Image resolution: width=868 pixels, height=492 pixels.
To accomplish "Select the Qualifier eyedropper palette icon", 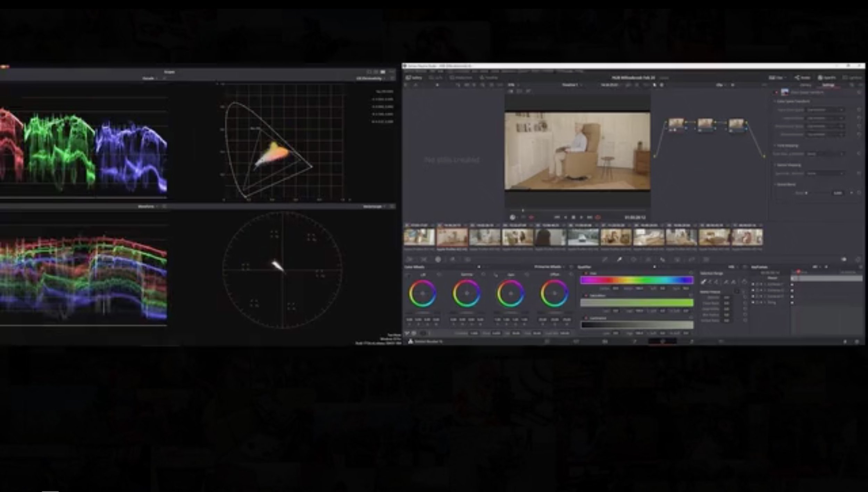I will tap(619, 259).
